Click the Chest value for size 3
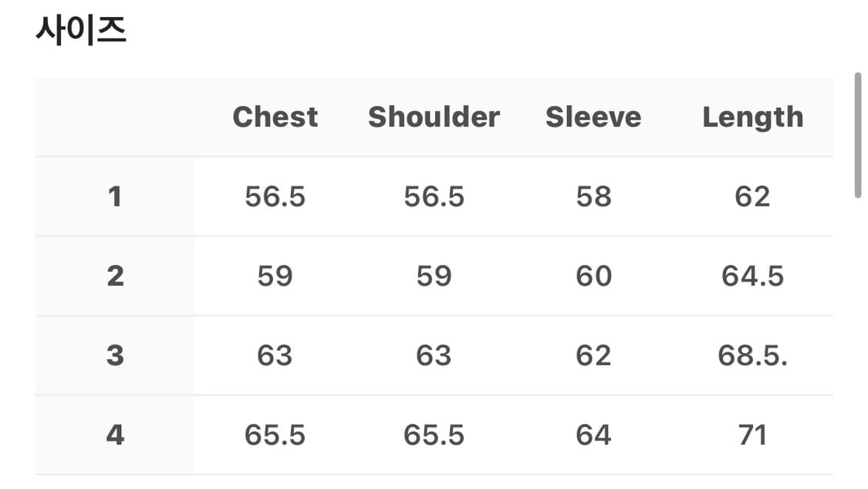868x489 pixels. tap(275, 356)
